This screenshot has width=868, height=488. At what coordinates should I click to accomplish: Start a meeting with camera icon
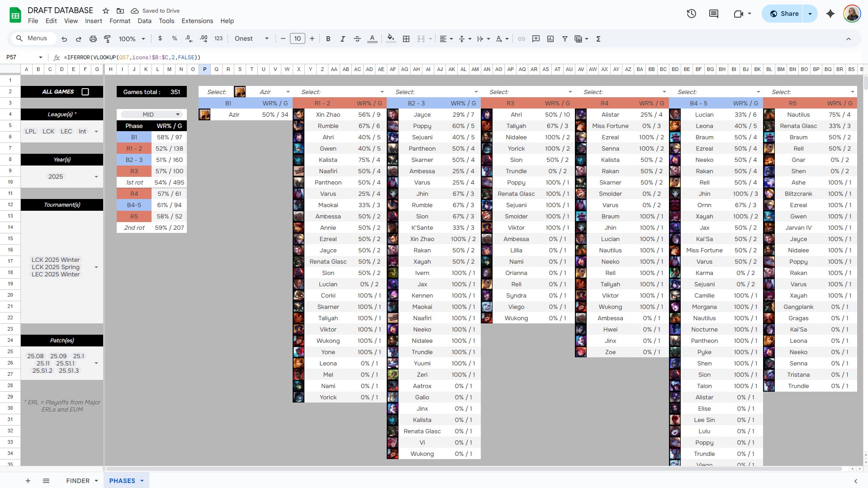739,14
